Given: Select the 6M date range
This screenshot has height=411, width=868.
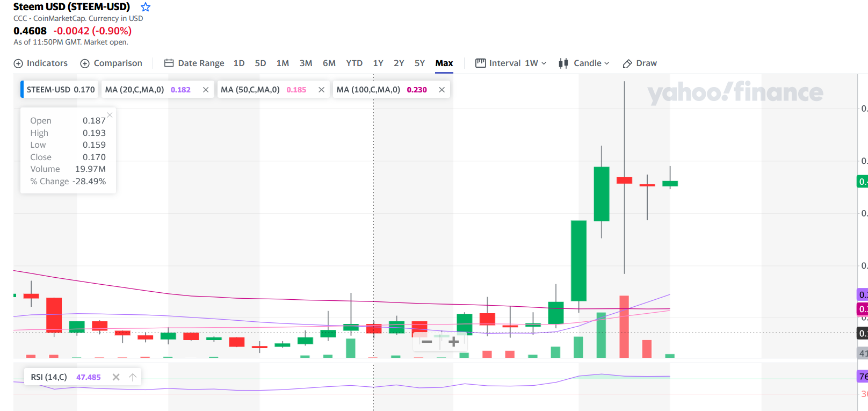Looking at the screenshot, I should coord(329,63).
